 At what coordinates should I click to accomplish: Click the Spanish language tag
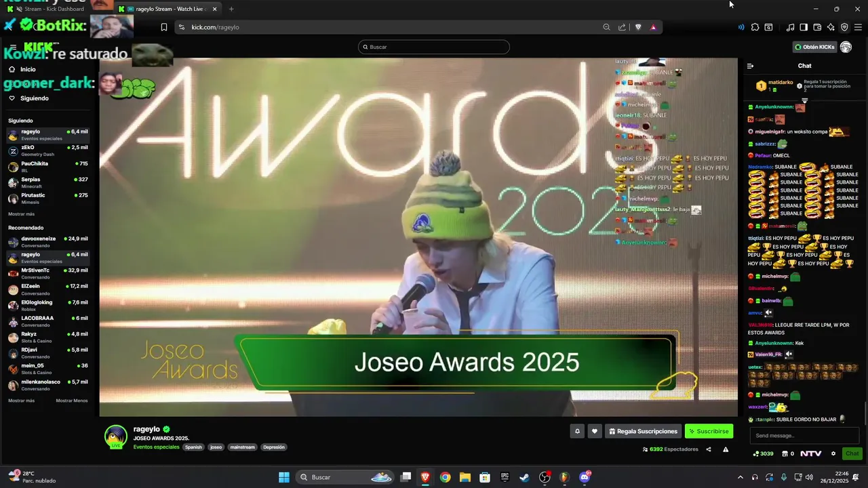click(x=194, y=447)
